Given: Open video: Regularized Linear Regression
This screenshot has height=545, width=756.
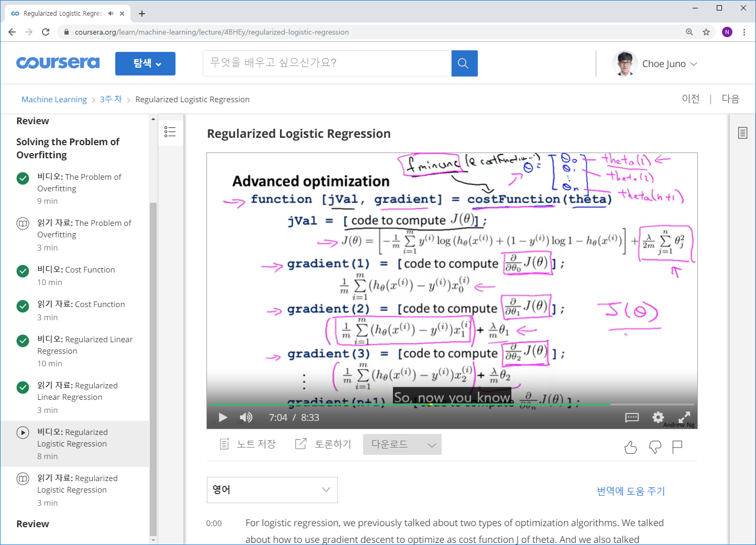Looking at the screenshot, I should [x=75, y=351].
